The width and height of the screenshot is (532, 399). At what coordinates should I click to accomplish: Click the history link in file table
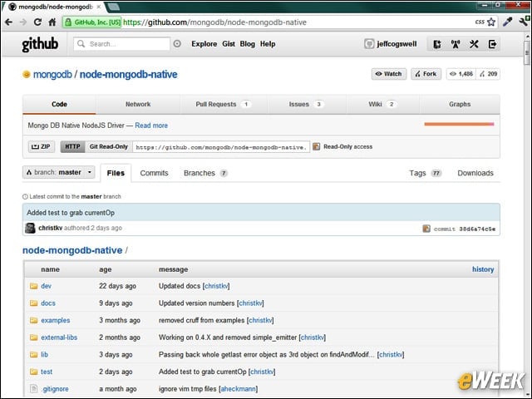tap(483, 269)
